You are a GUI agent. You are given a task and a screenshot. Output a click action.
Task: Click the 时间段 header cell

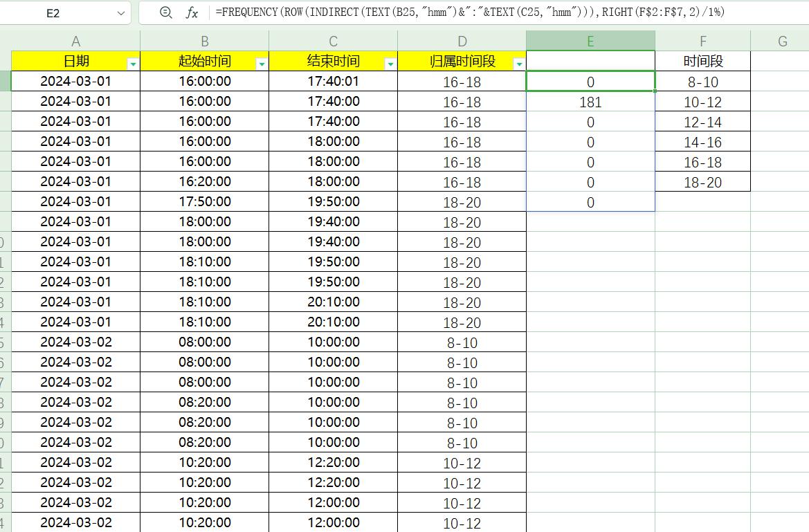[702, 61]
